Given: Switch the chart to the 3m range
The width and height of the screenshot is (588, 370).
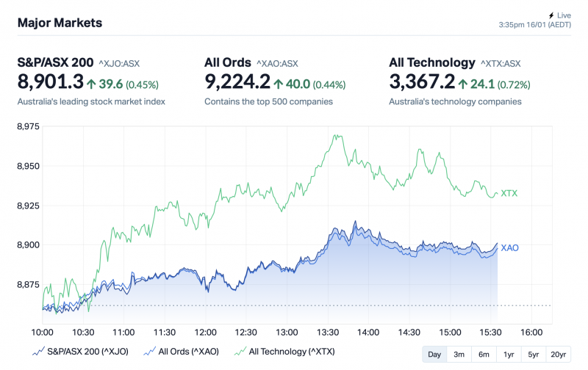Looking at the screenshot, I should (x=459, y=355).
